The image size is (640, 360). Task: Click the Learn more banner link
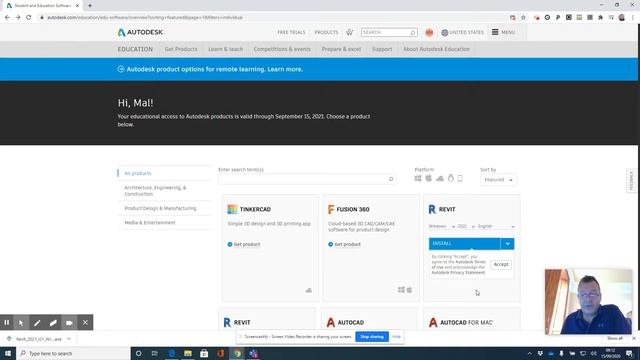[285, 69]
